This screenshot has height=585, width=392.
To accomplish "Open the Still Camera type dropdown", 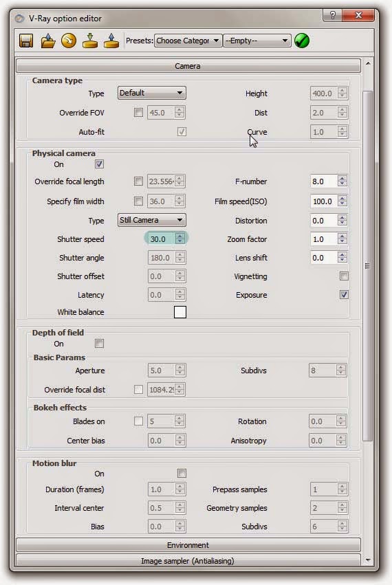I will point(151,220).
